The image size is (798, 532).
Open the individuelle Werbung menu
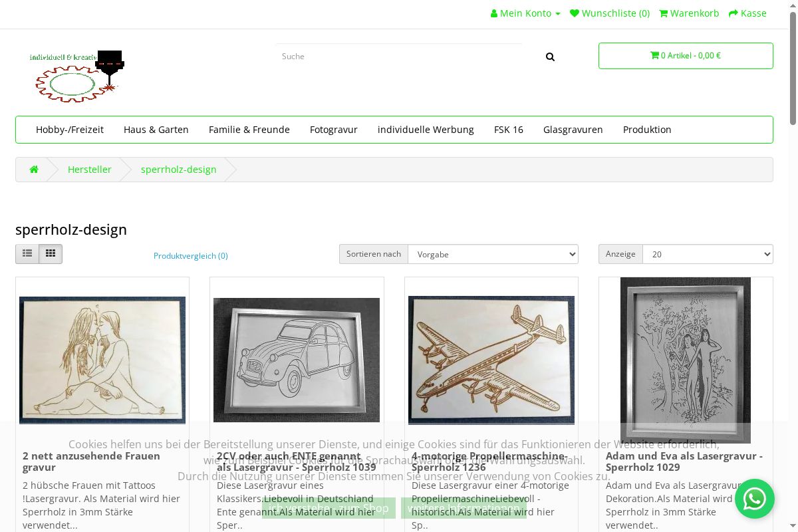pos(426,130)
